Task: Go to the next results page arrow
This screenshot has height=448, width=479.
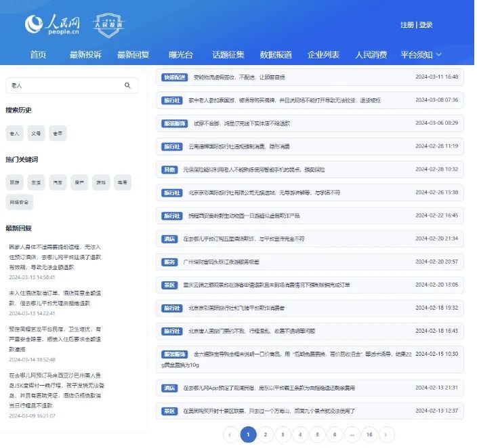Action: tap(386, 434)
